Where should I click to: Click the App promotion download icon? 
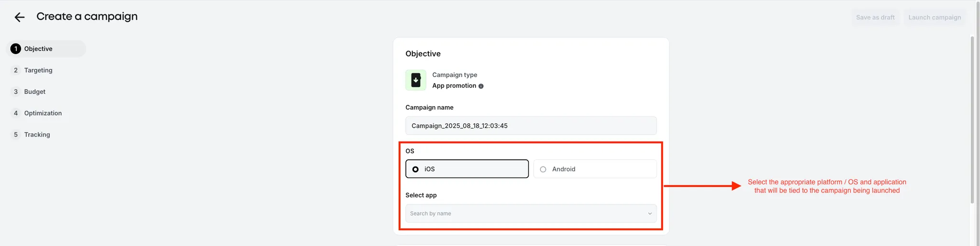(416, 80)
